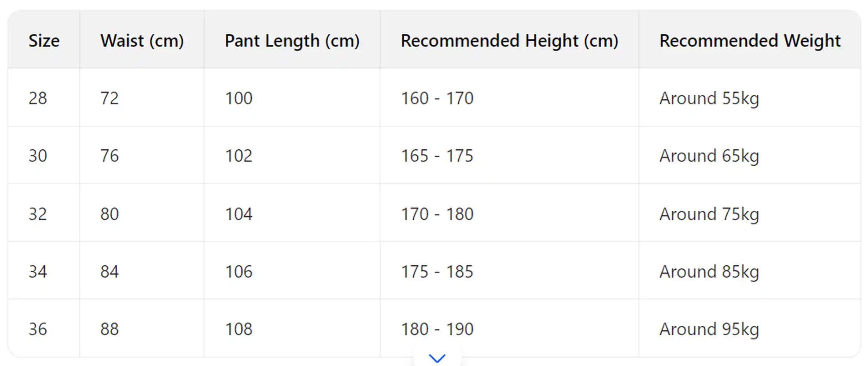The height and width of the screenshot is (366, 868).
Task: Select the size 34 cell
Action: pos(38,272)
